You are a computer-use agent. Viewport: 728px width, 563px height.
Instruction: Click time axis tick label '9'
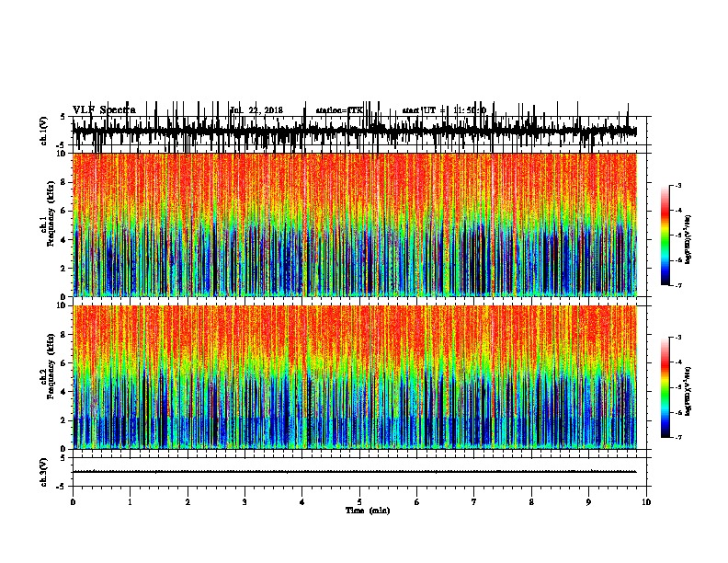point(588,502)
